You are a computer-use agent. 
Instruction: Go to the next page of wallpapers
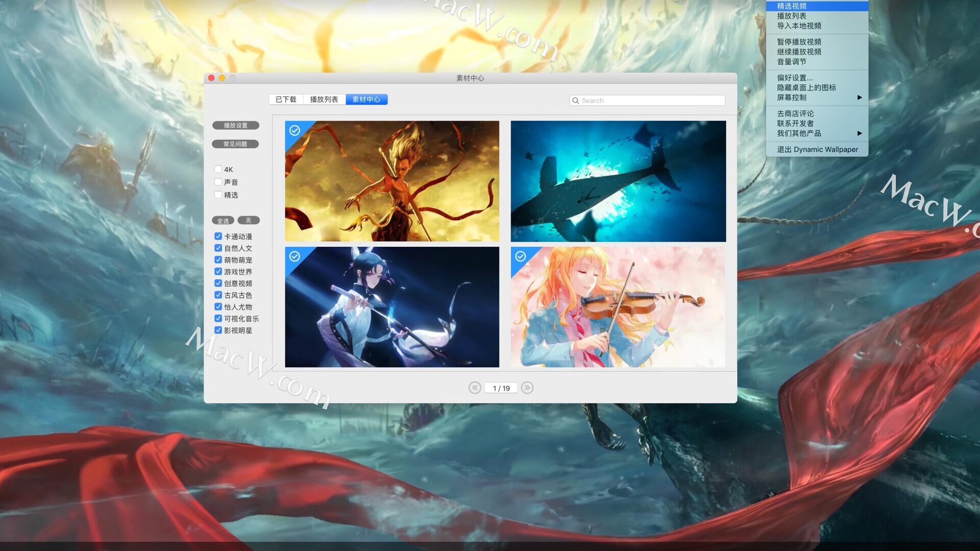pos(527,388)
